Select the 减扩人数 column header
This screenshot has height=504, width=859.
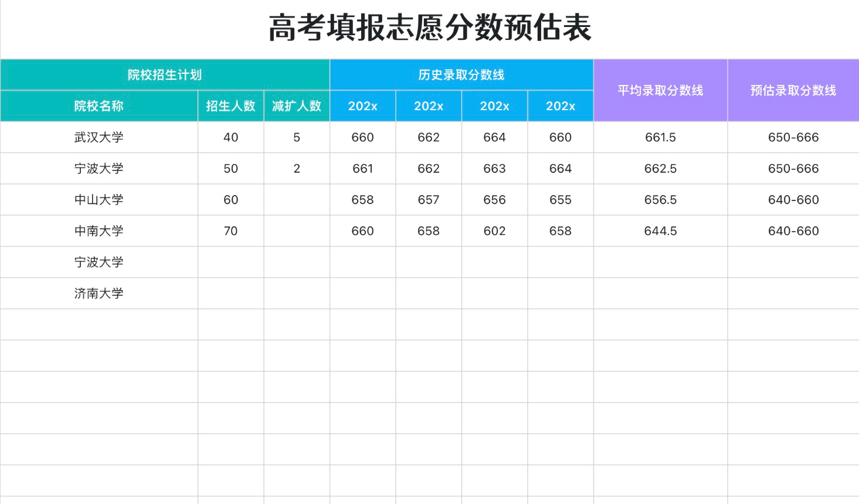pos(297,106)
